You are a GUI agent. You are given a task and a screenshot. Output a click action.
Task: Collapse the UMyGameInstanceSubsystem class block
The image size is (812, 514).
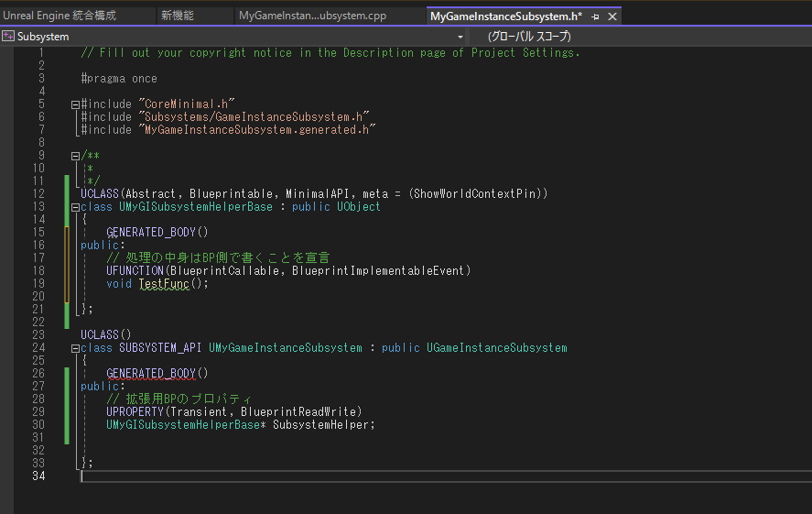[x=75, y=349]
